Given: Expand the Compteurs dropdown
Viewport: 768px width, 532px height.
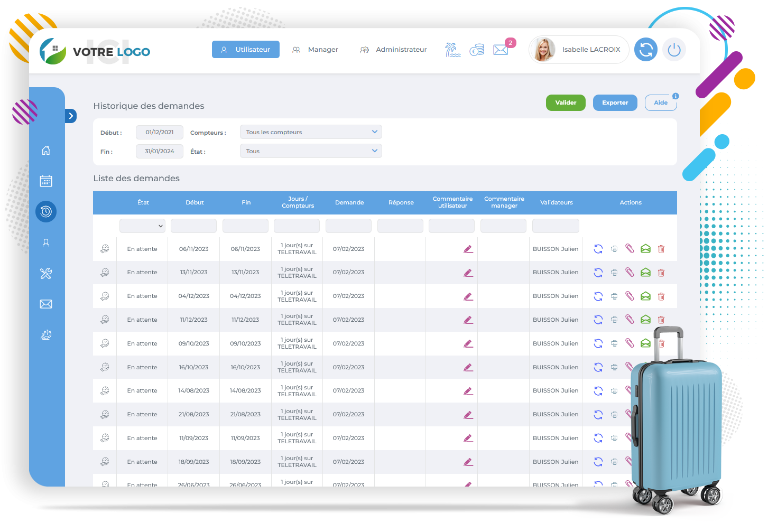Looking at the screenshot, I should click(x=311, y=132).
